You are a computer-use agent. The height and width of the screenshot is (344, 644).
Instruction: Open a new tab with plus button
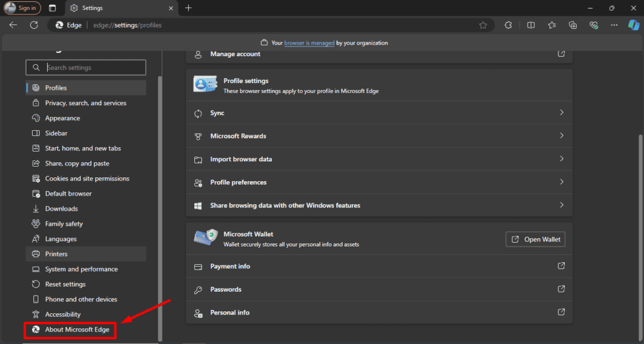(x=188, y=8)
